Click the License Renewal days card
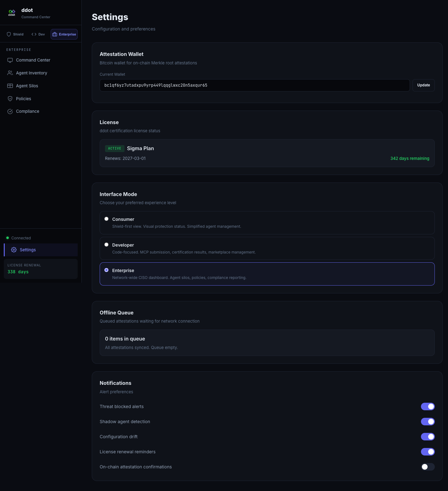 click(x=41, y=269)
